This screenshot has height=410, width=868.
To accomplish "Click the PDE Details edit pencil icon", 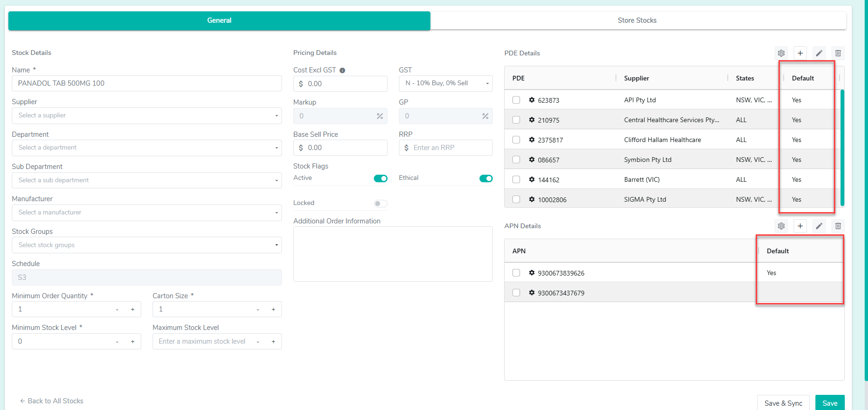I will (819, 53).
